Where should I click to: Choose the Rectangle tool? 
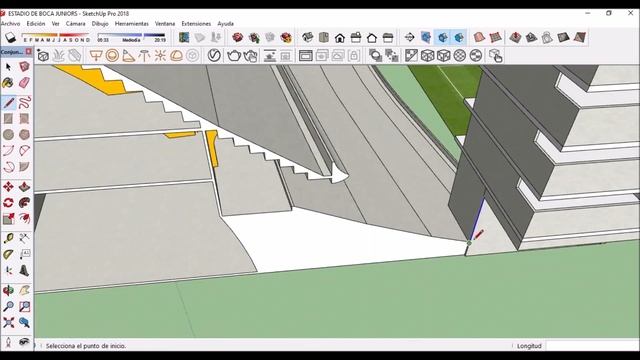coord(8,119)
